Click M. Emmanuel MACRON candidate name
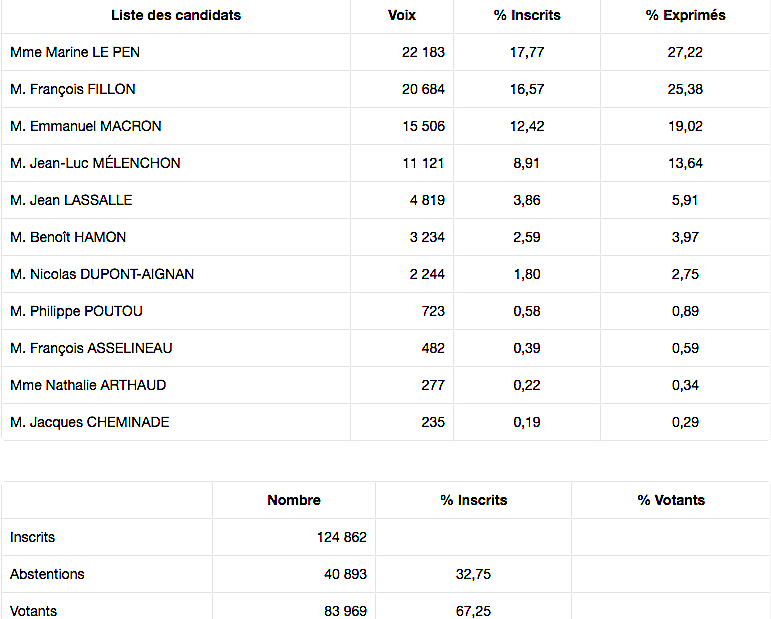Viewport: 771px width, 619px height. 86,126
